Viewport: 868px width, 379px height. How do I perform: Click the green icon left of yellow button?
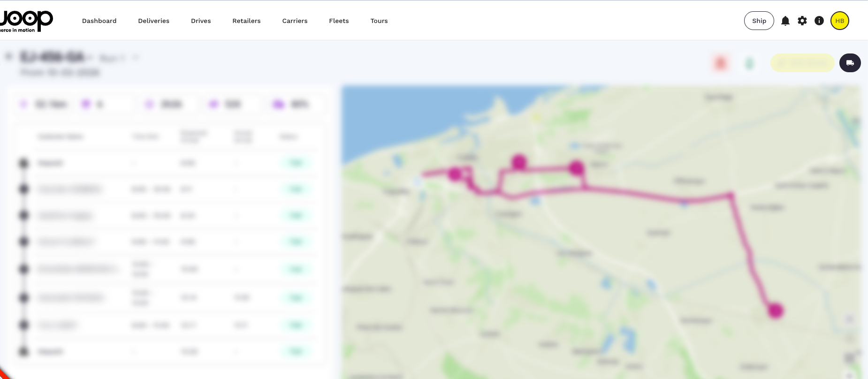point(749,63)
